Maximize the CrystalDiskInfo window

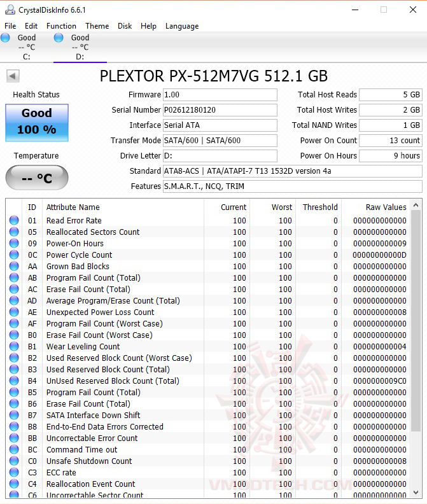[x=384, y=10]
